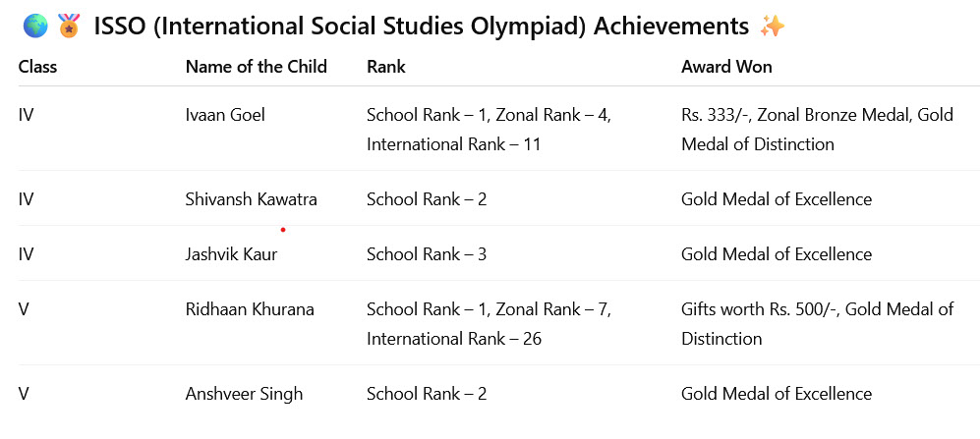Click the sparkles emoji after Achievements
This screenshot has height=439, width=980.
[x=773, y=27]
